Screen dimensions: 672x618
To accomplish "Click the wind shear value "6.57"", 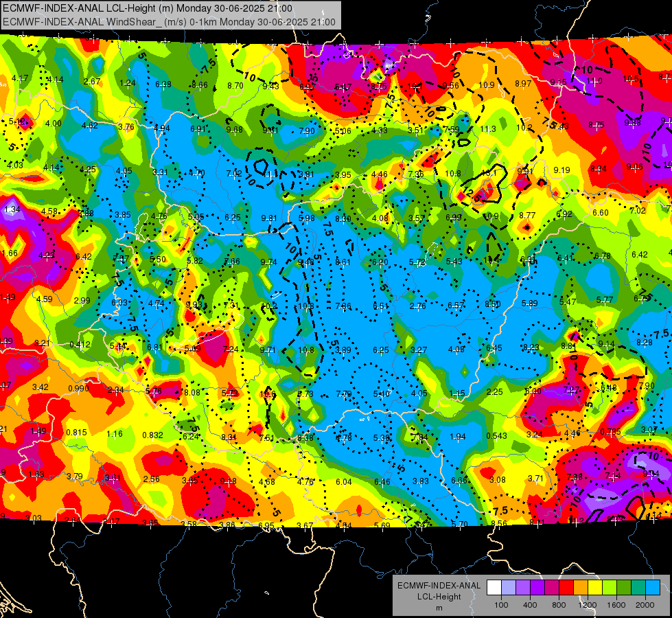I will (x=456, y=305).
